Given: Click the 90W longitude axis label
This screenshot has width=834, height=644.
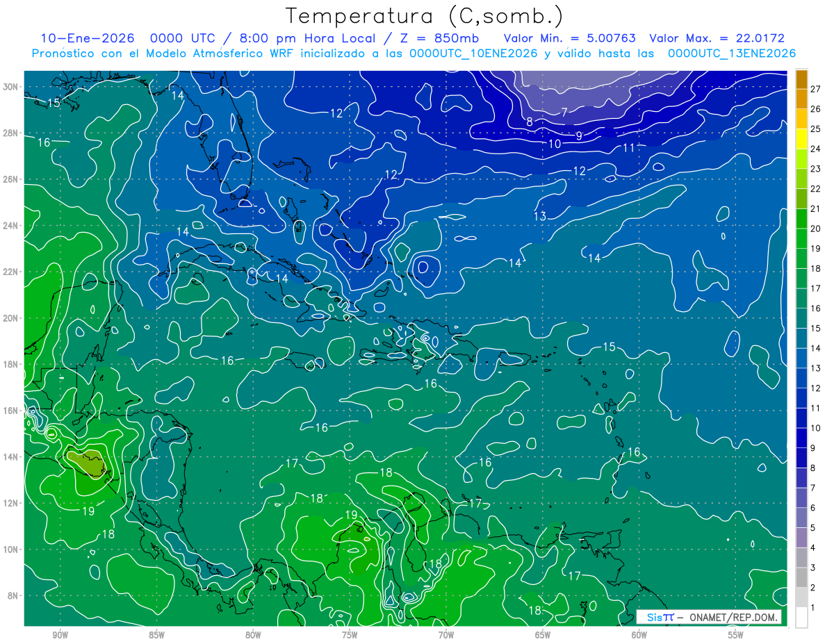Looking at the screenshot, I should point(60,635).
